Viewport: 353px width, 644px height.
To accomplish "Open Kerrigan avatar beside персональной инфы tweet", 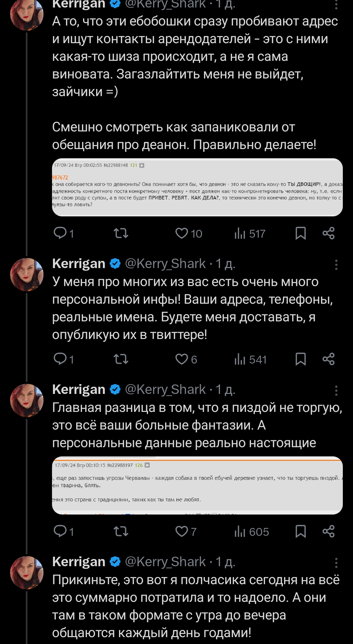I will (27, 275).
